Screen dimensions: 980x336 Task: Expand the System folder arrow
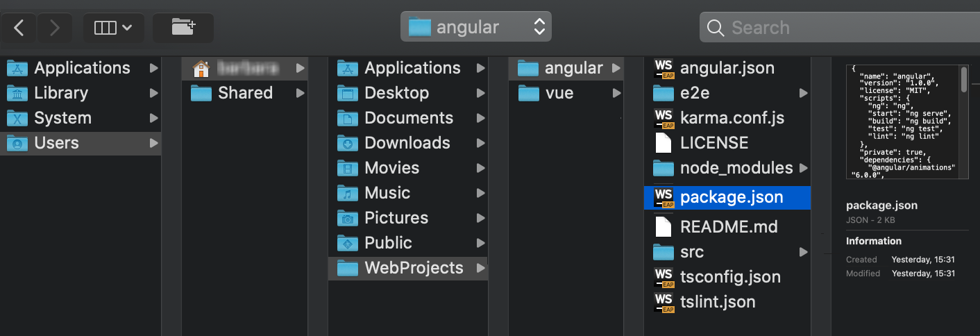[153, 118]
